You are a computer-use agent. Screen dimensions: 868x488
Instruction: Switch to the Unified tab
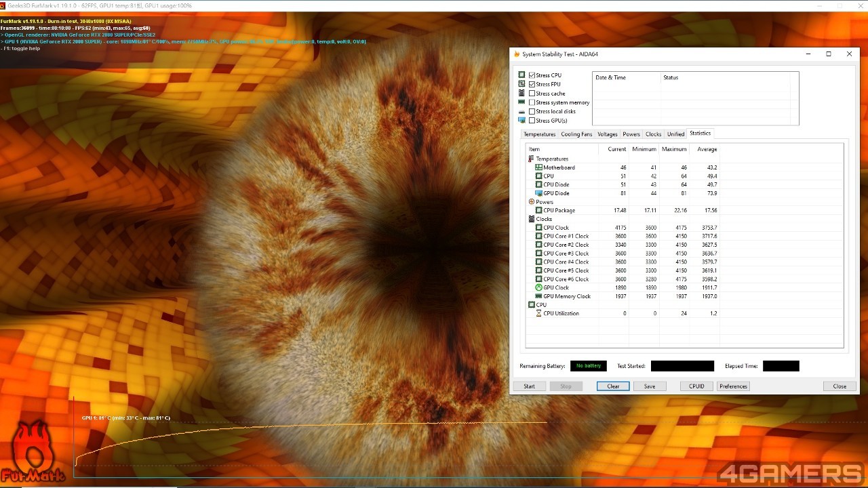click(676, 134)
